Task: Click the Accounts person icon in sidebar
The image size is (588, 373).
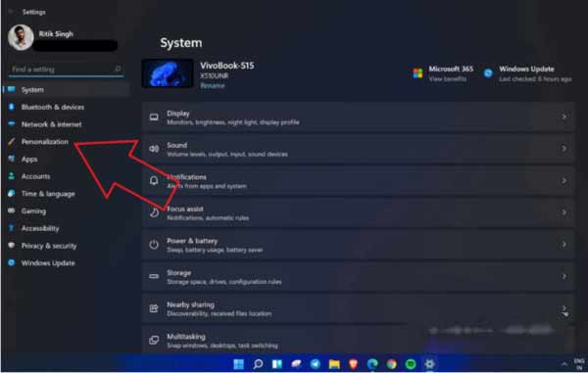Action: [x=11, y=176]
